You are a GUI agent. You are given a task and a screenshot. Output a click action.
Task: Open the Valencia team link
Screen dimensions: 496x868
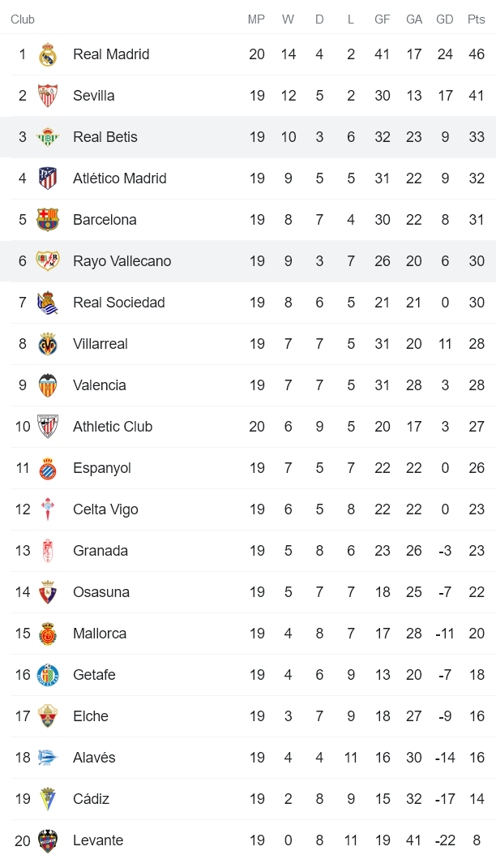coord(99,385)
